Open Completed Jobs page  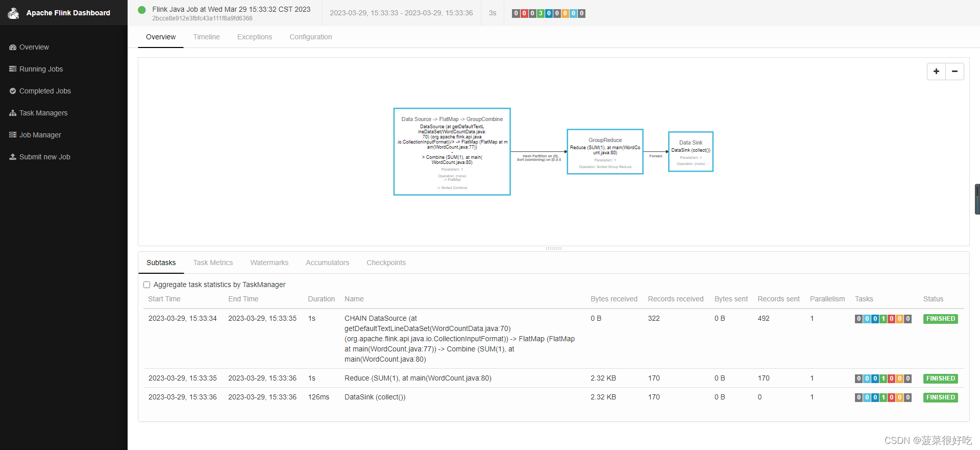tap(45, 91)
